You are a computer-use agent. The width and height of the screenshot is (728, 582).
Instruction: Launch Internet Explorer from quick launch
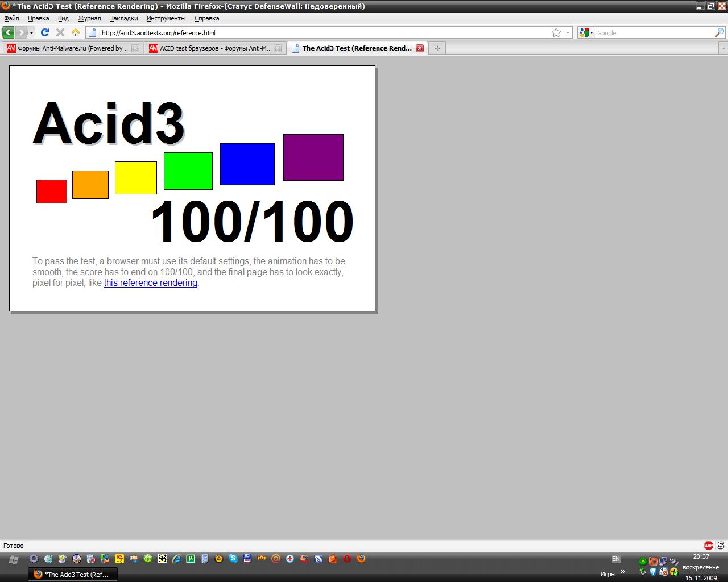(x=176, y=559)
